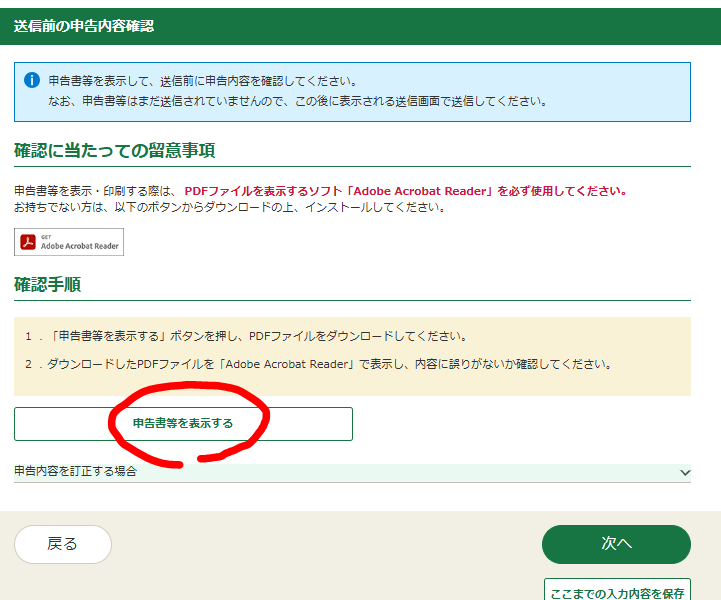Click the 確認手順 section heading
Viewport: 721px width, 600px height.
(x=47, y=285)
